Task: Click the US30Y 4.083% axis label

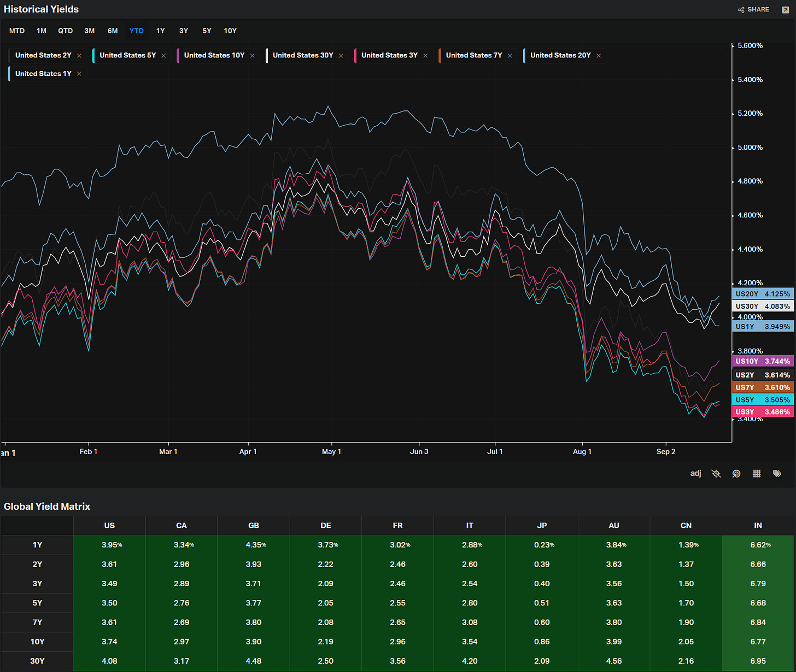Action: pos(763,306)
